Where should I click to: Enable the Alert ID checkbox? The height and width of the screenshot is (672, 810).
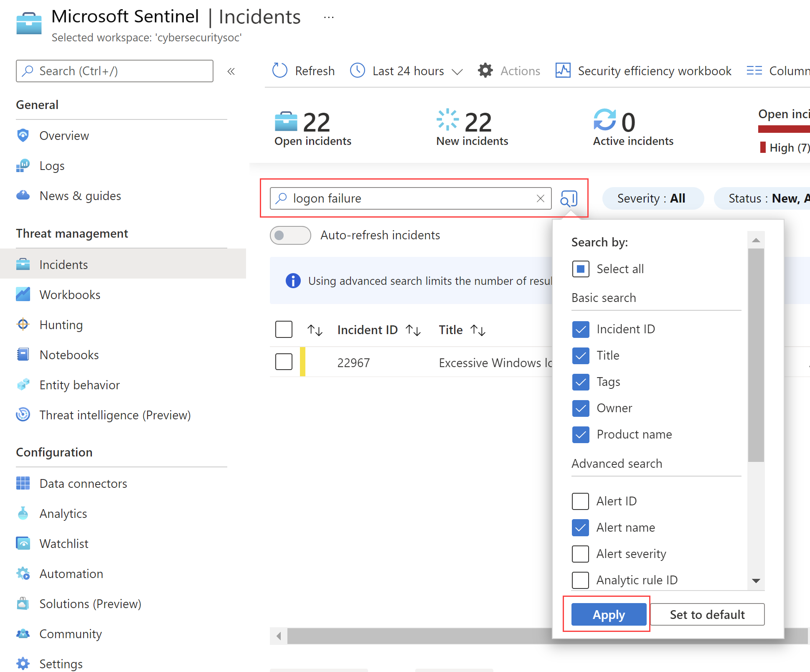click(x=580, y=501)
